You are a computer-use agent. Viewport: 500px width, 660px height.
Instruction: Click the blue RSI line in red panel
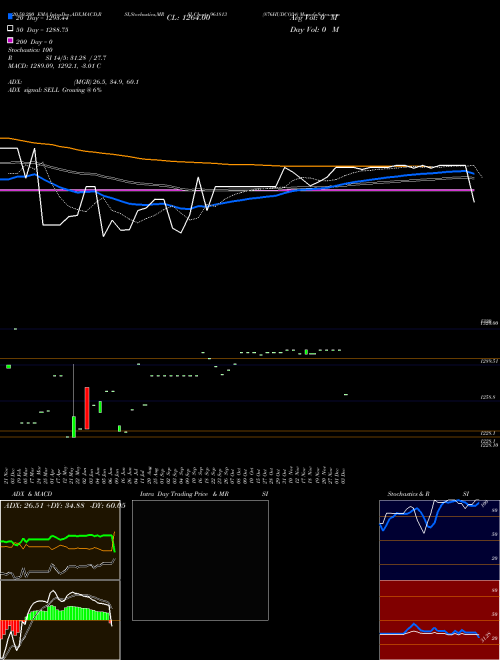429,631
